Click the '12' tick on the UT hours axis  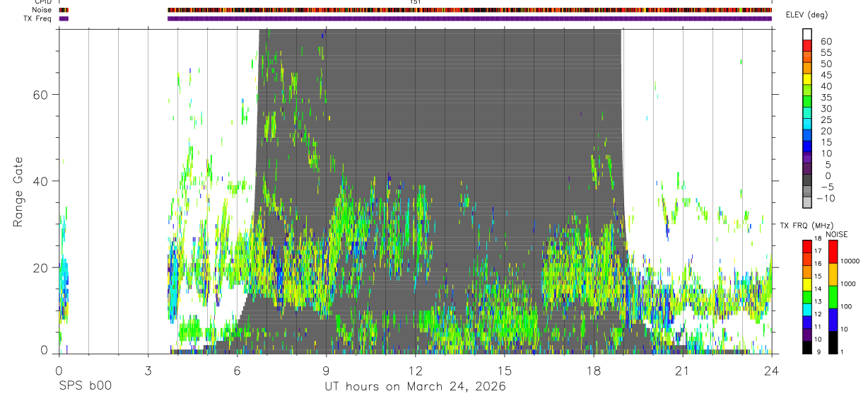tap(415, 370)
